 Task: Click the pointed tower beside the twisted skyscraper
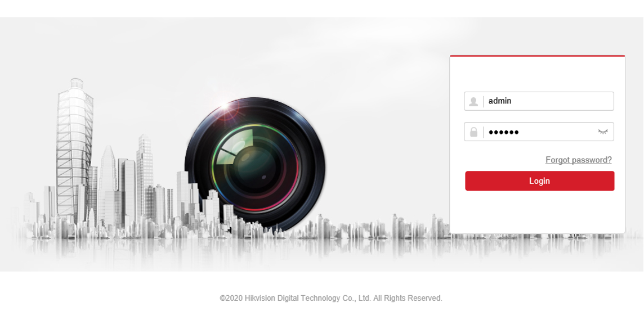108,184
